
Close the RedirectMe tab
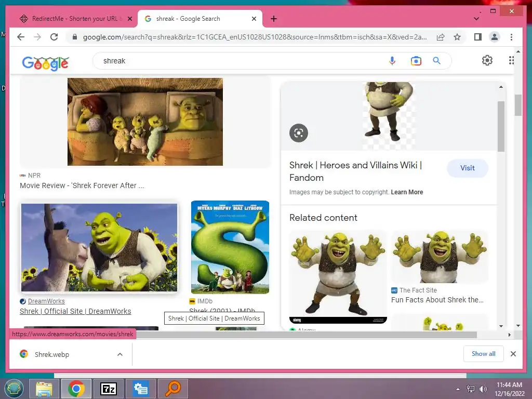coord(129,19)
